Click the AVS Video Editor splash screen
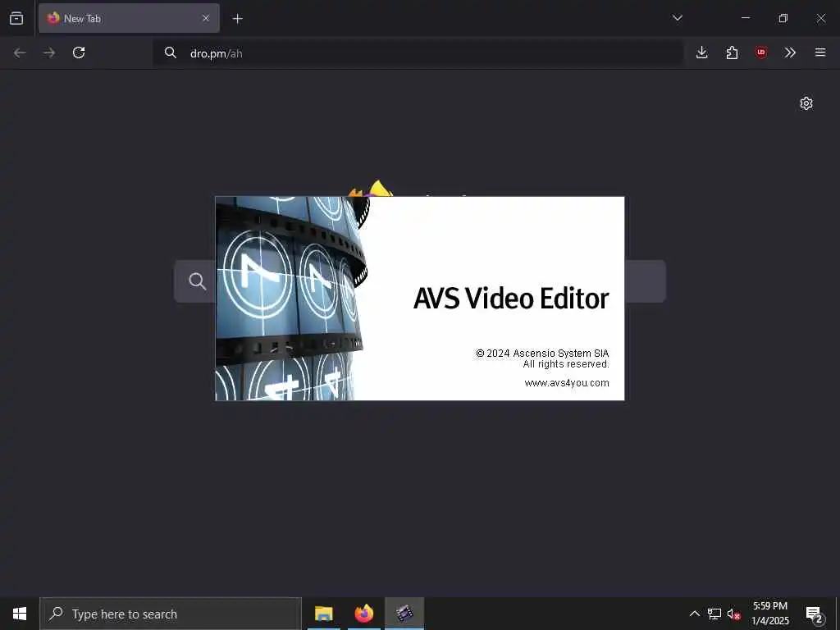Viewport: 840px width, 630px height. coord(419,299)
